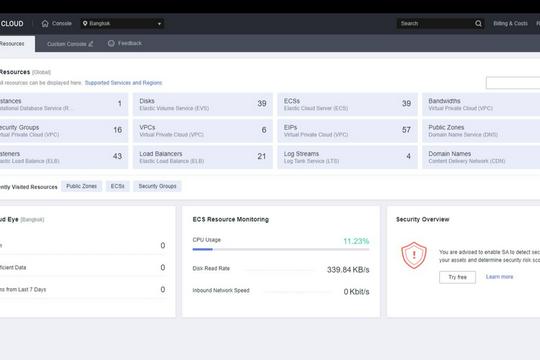Image resolution: width=540 pixels, height=360 pixels.
Task: Click the Custom Console edit pencil icon
Action: tap(91, 44)
